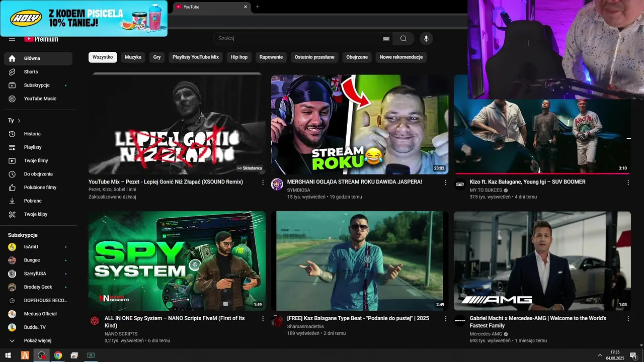Open SPY SYSTEM video thumbnail
The image size is (644, 362).
coord(177,261)
